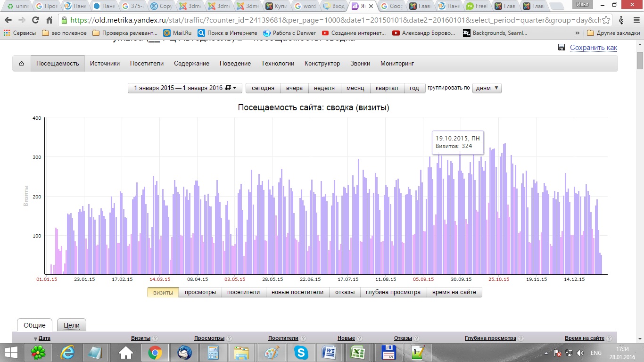The width and height of the screenshot is (644, 362).
Task: Bookmark this page with the star
Action: point(607,20)
